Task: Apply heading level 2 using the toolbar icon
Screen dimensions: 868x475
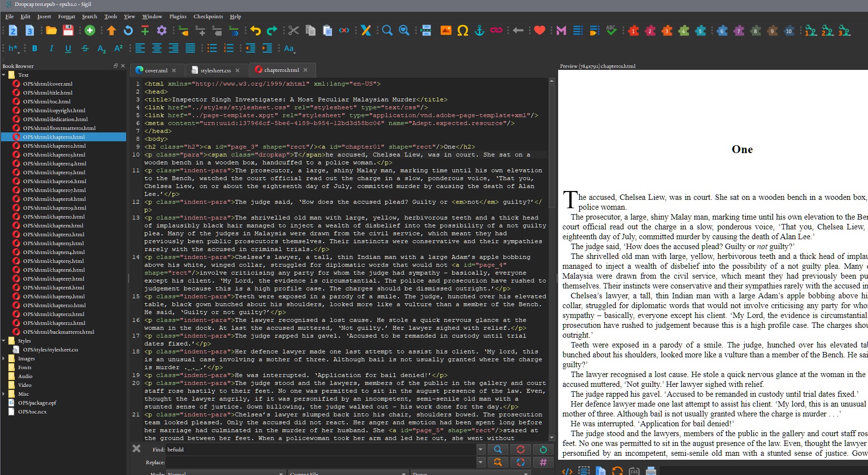Action: 13,31
